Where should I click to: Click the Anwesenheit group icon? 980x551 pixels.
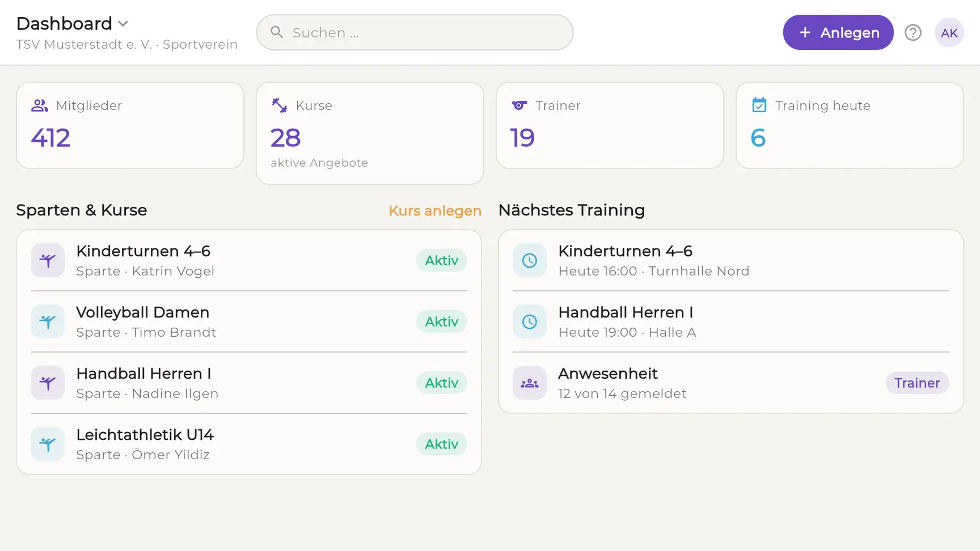[530, 383]
